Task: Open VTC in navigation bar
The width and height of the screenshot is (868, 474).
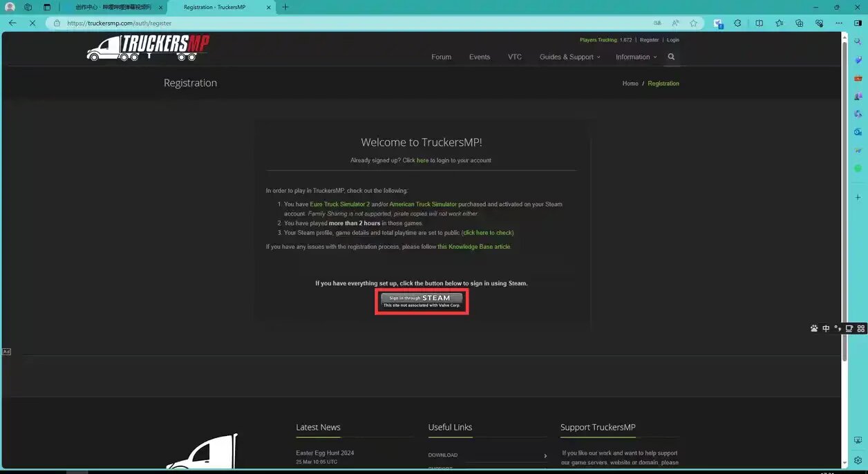Action: tap(515, 57)
